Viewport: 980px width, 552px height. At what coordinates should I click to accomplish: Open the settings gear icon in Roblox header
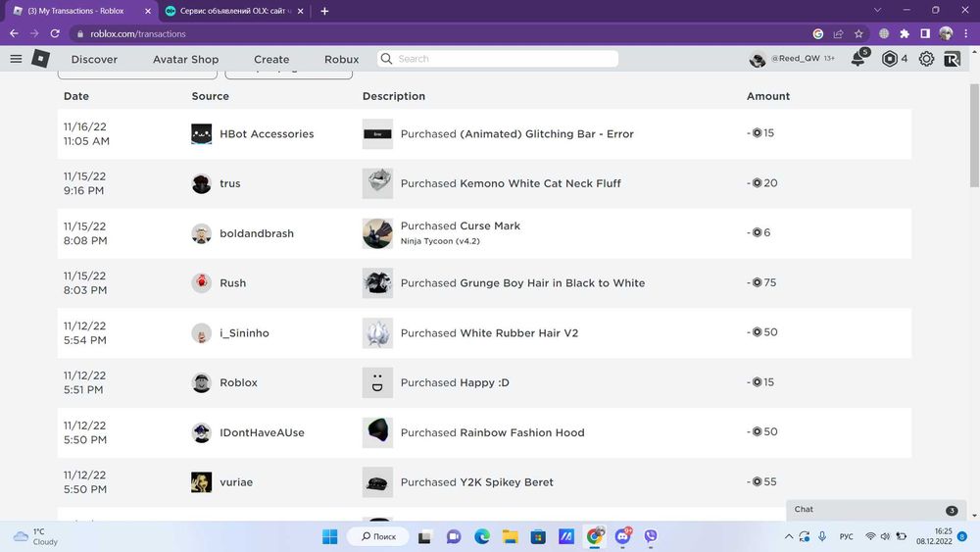(926, 59)
